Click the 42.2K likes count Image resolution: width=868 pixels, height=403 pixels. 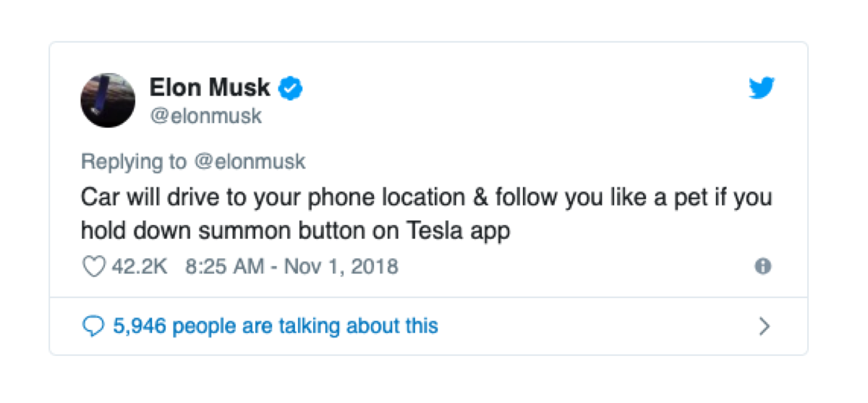pos(139,266)
